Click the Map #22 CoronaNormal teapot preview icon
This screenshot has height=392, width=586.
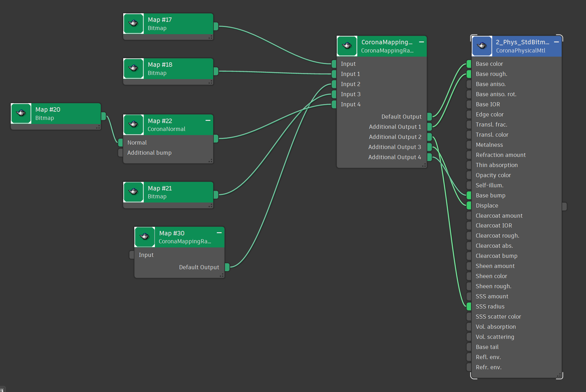[x=134, y=125]
